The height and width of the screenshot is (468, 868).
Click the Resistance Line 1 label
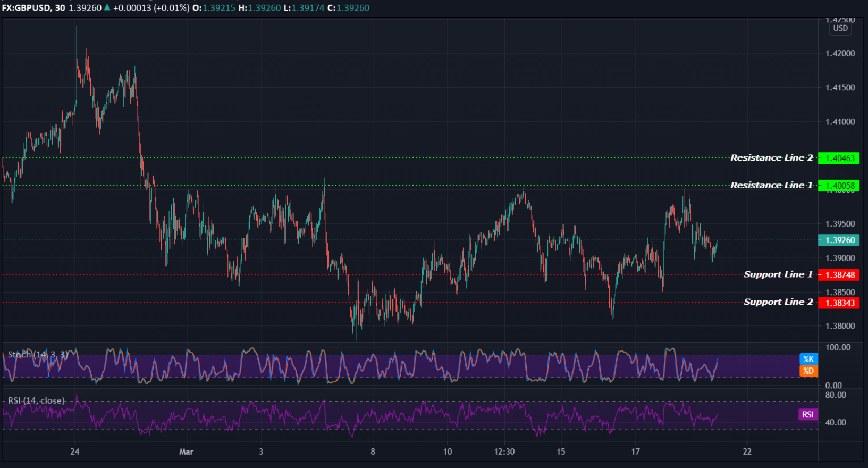pos(771,185)
